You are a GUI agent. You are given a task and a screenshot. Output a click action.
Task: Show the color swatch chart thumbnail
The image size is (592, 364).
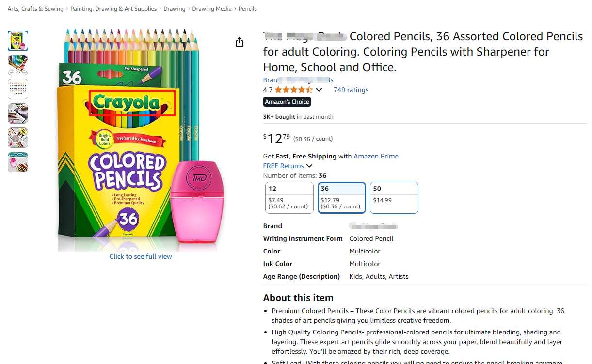click(18, 89)
